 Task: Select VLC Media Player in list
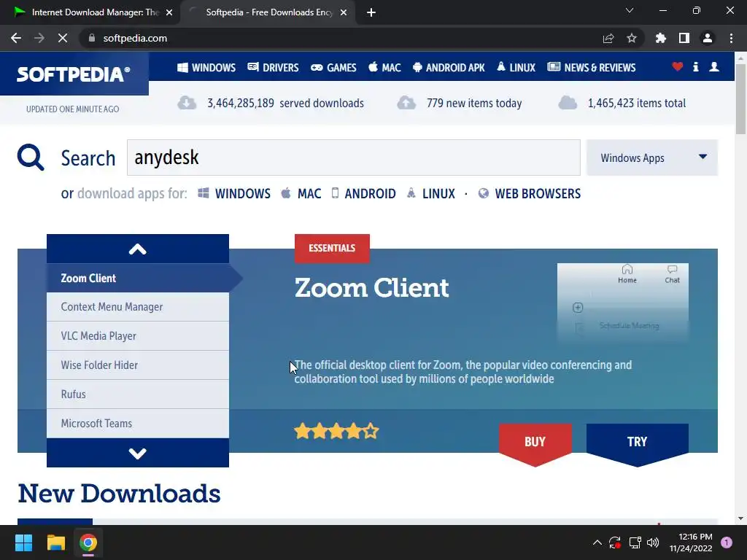click(138, 336)
